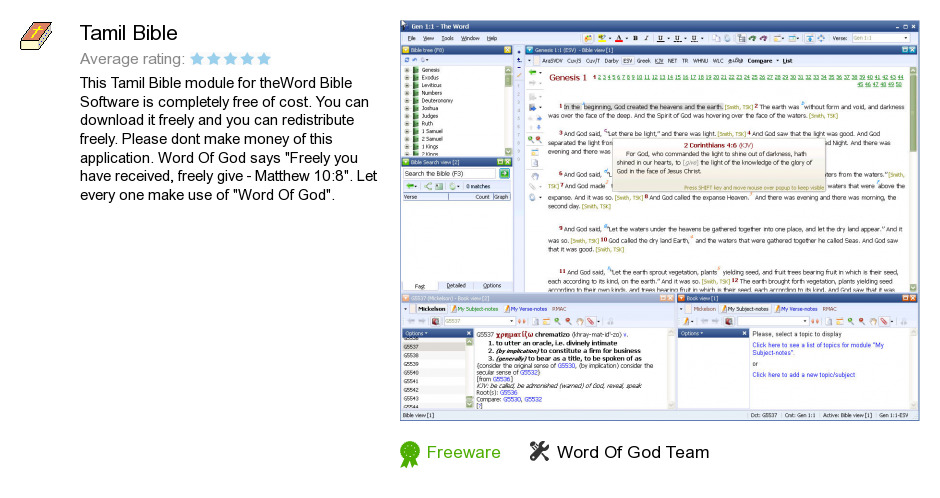Click green magnifier in Book view [2] toolbar
The height and width of the screenshot is (498, 940).
pos(557,321)
